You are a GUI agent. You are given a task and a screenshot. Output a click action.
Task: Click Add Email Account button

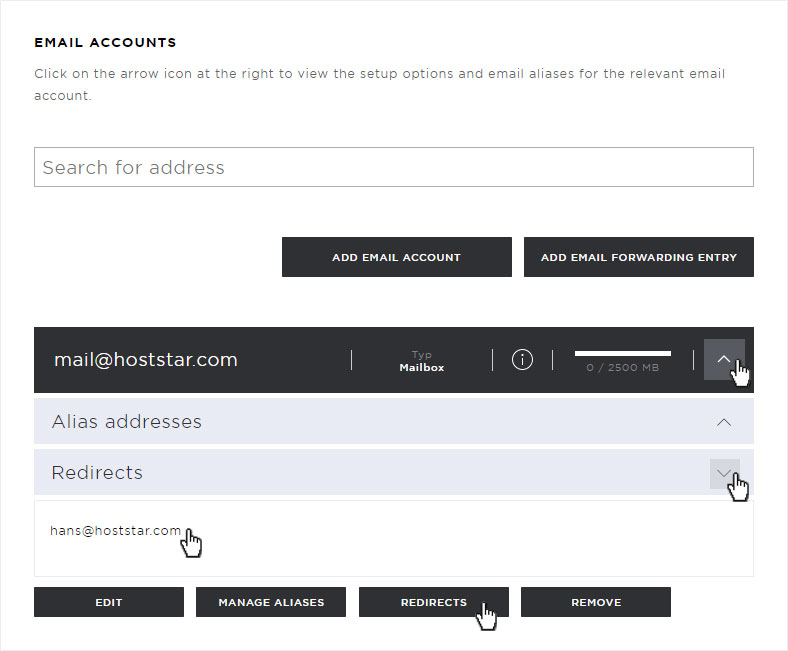[397, 257]
